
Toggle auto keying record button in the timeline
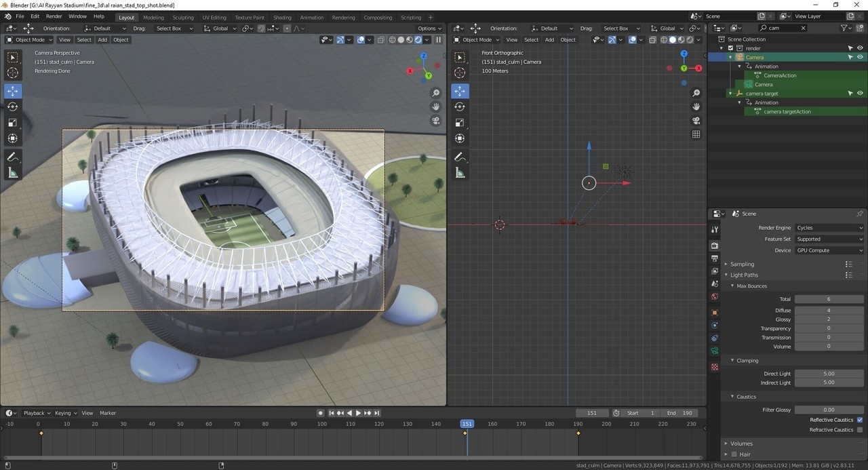tap(321, 413)
